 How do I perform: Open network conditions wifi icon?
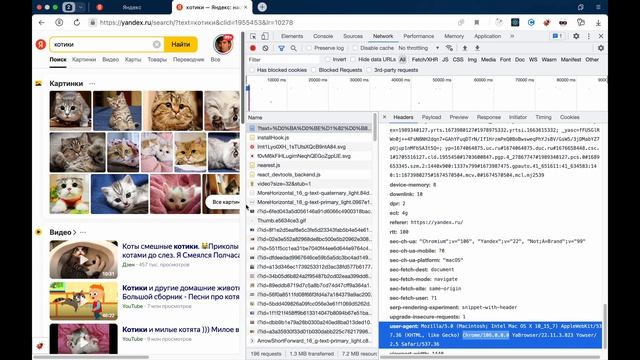tap(449, 48)
